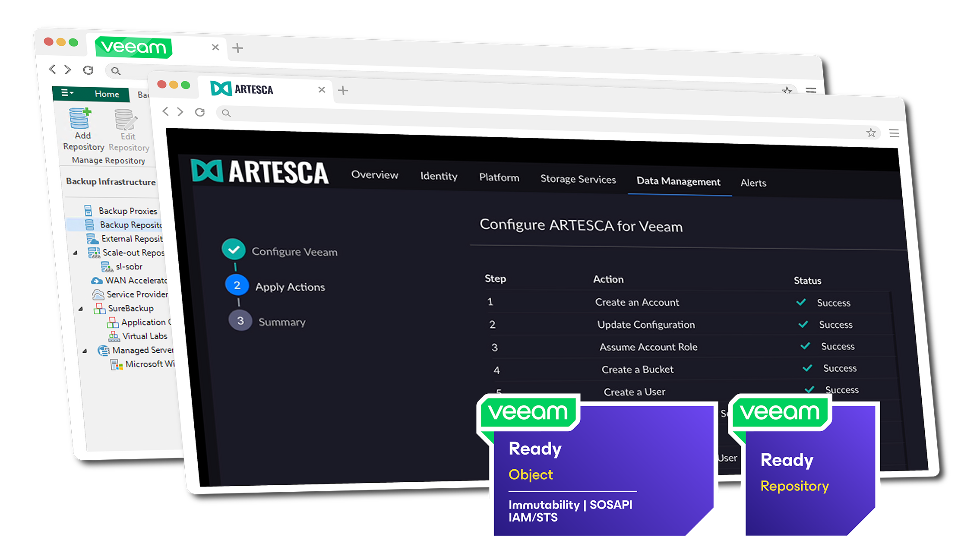Viewport: 980px width, 547px height.
Task: Select External Repositories tree item
Action: tap(125, 238)
